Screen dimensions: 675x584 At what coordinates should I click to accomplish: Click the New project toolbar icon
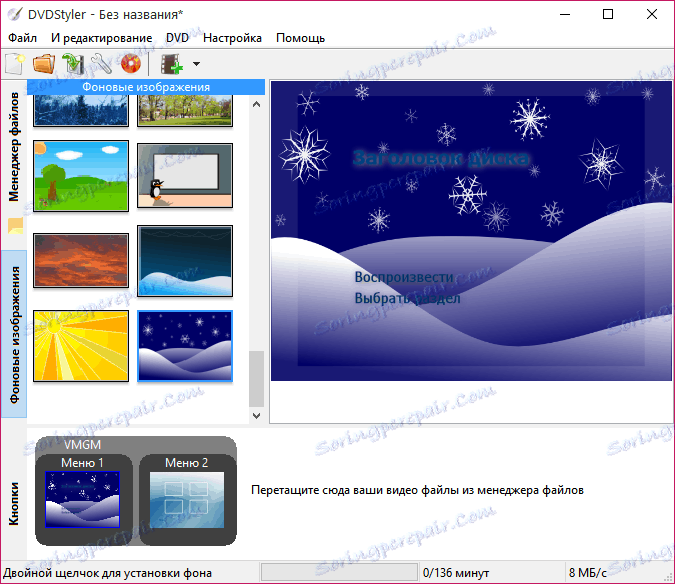click(15, 64)
